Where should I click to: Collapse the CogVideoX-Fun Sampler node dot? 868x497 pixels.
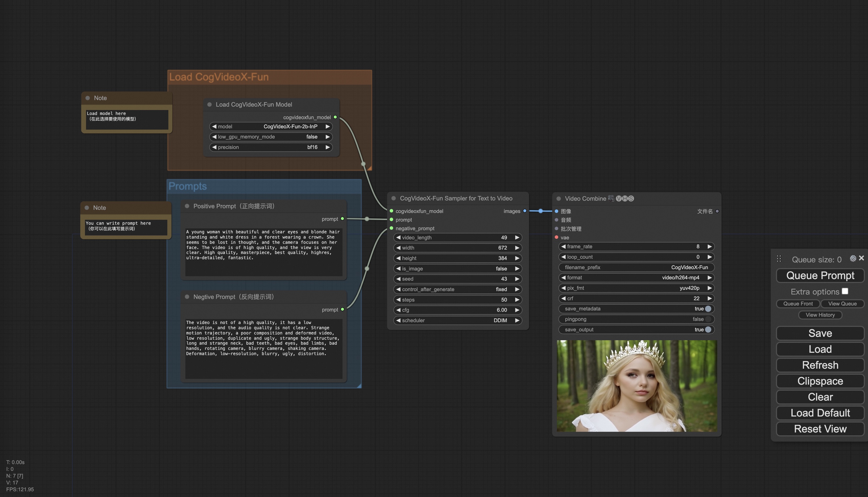click(393, 198)
